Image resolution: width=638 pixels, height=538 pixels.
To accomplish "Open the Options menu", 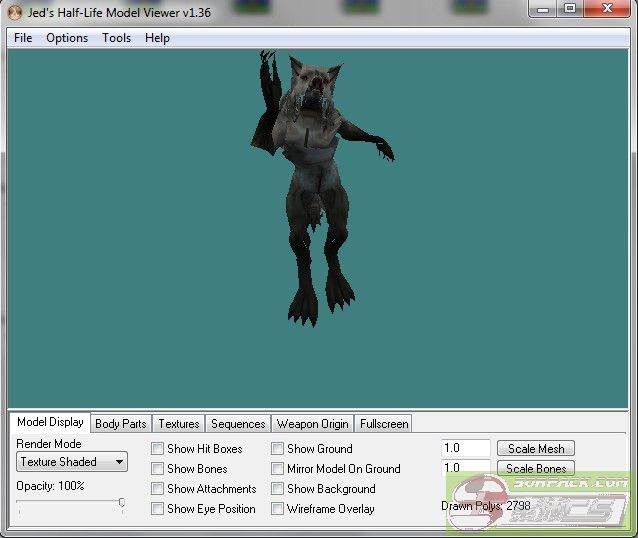I will click(x=67, y=38).
